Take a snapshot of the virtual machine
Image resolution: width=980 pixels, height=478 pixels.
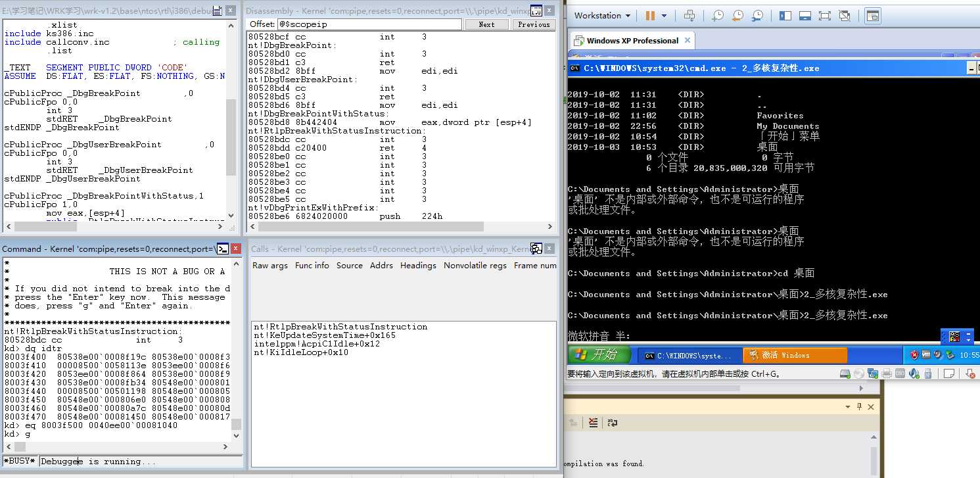point(718,16)
